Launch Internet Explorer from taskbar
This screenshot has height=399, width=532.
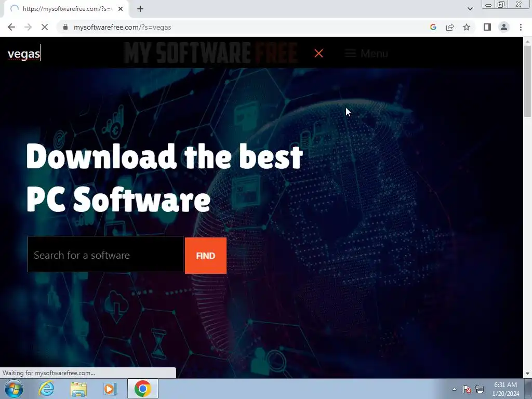pyautogui.click(x=46, y=389)
